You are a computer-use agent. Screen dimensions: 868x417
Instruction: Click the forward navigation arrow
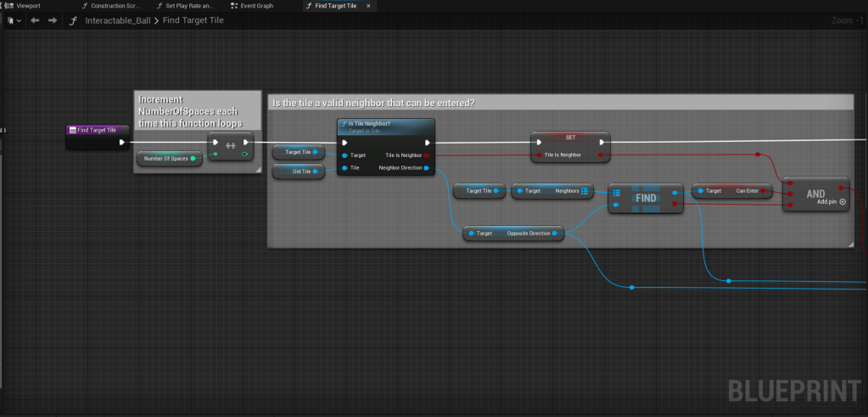pos(53,20)
